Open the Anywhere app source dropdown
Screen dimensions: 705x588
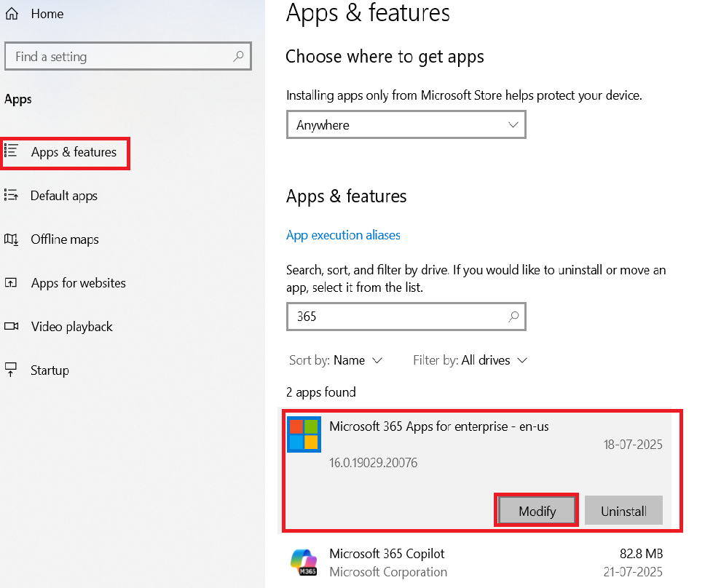pyautogui.click(x=406, y=125)
